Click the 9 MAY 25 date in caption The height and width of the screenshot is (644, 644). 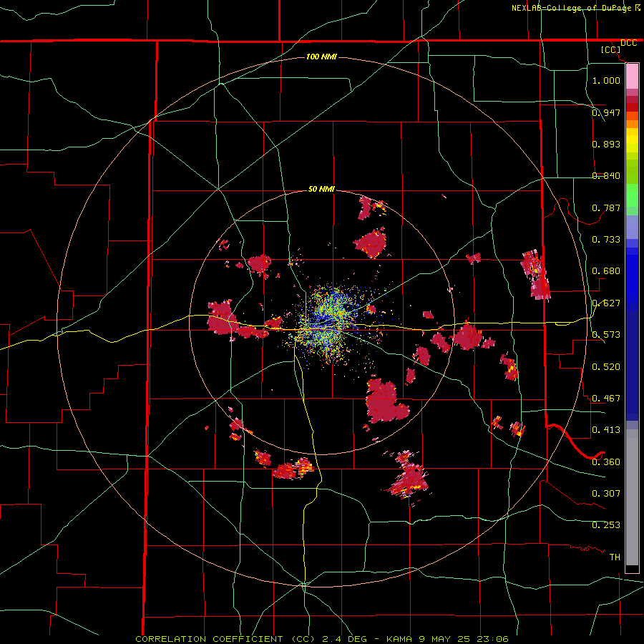(x=445, y=639)
